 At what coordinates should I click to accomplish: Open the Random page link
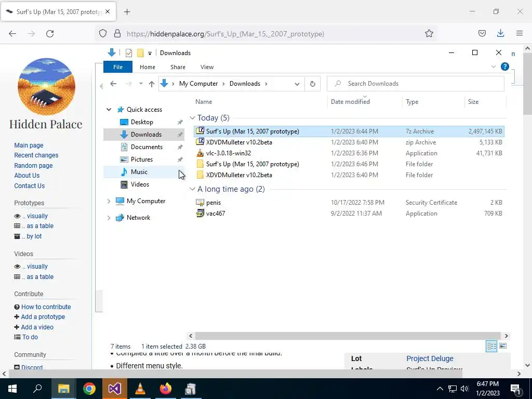click(33, 166)
